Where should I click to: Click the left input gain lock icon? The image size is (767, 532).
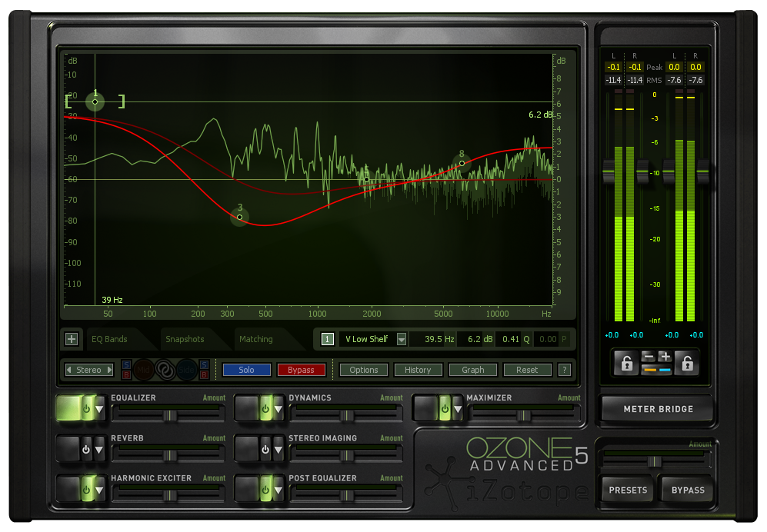point(627,364)
